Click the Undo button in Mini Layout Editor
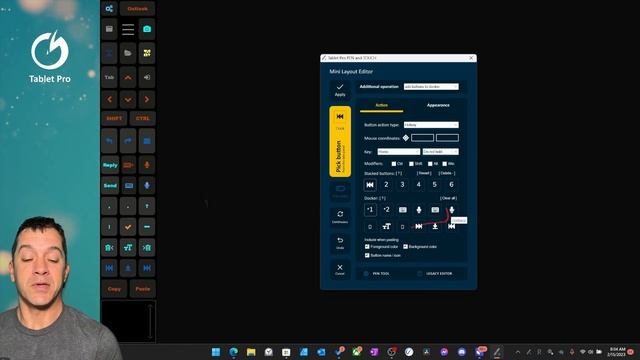 340,243
